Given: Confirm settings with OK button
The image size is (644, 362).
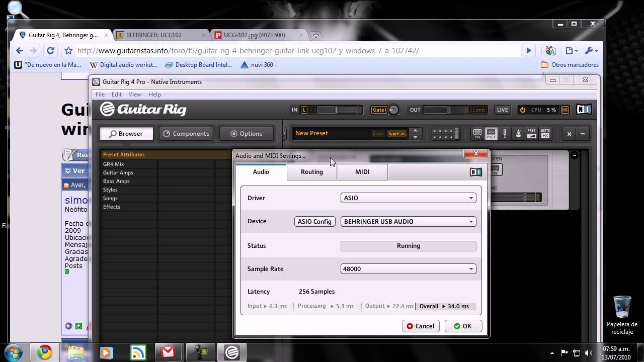Looking at the screenshot, I should point(463,326).
